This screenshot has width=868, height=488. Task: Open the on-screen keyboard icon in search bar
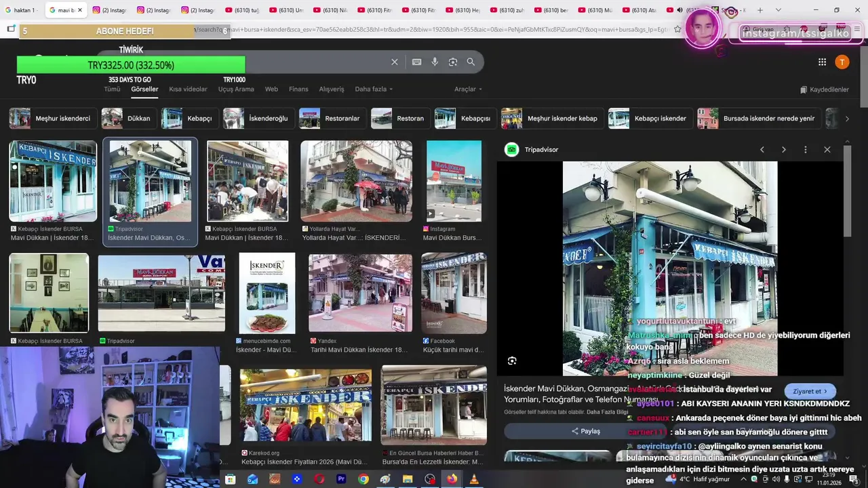pyautogui.click(x=416, y=62)
